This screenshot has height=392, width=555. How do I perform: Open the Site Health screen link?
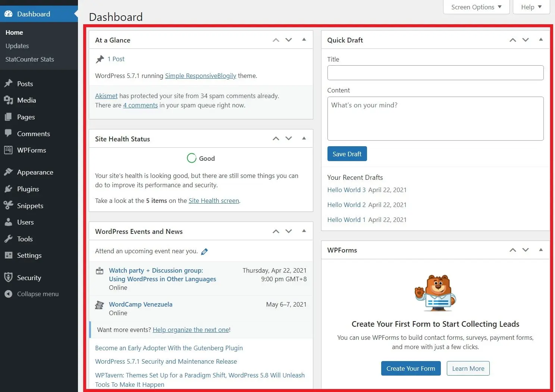pyautogui.click(x=214, y=201)
